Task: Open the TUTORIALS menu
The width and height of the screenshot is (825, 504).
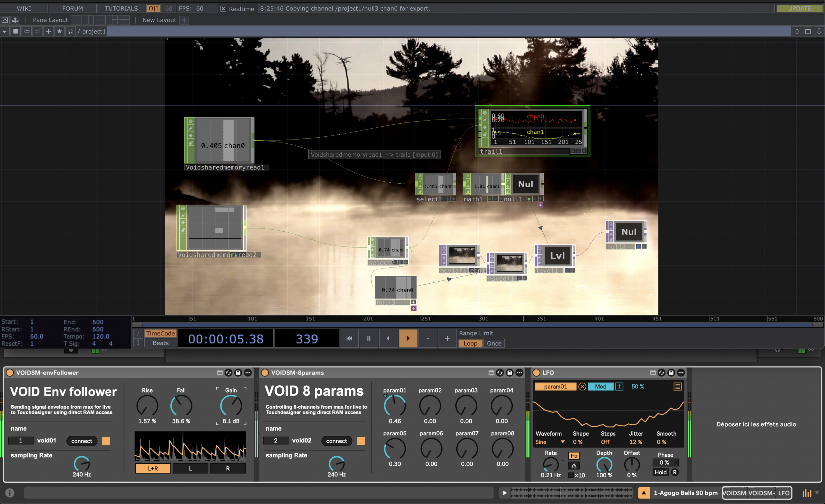Action: (x=121, y=8)
